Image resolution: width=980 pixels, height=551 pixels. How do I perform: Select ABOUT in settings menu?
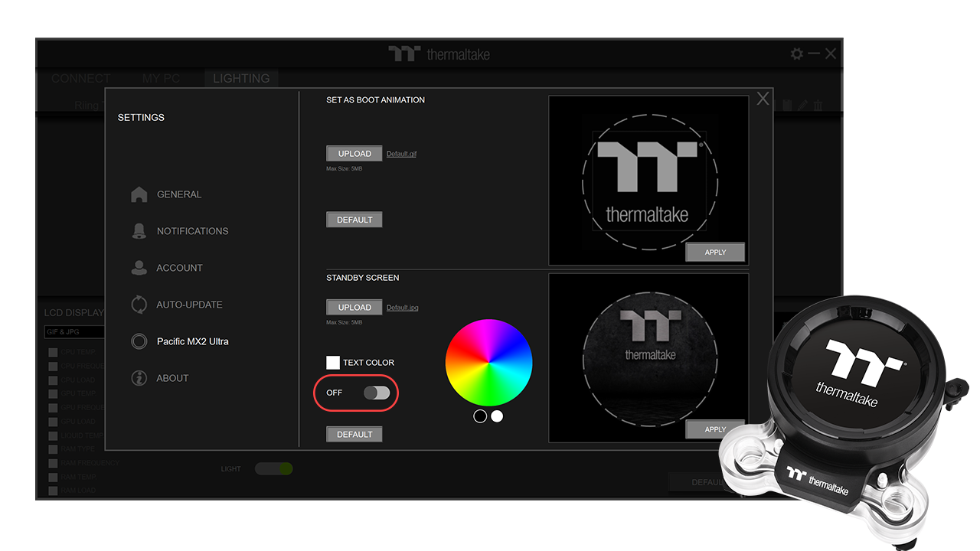pyautogui.click(x=172, y=378)
